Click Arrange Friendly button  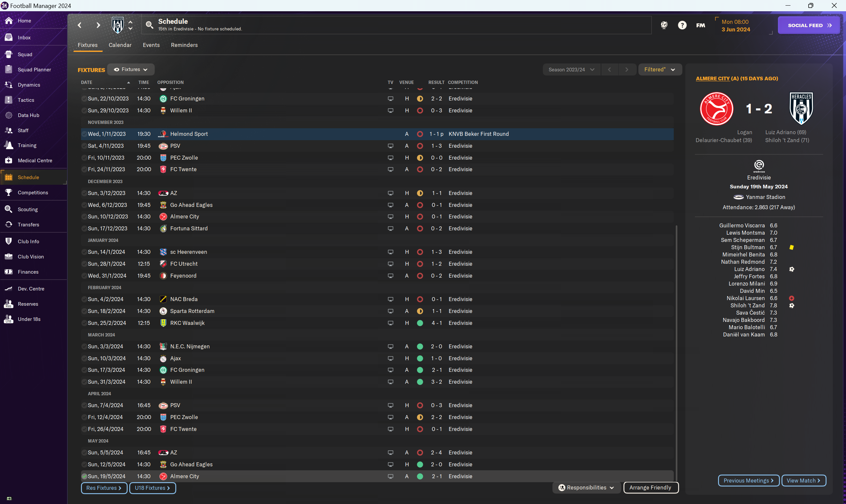(x=651, y=487)
